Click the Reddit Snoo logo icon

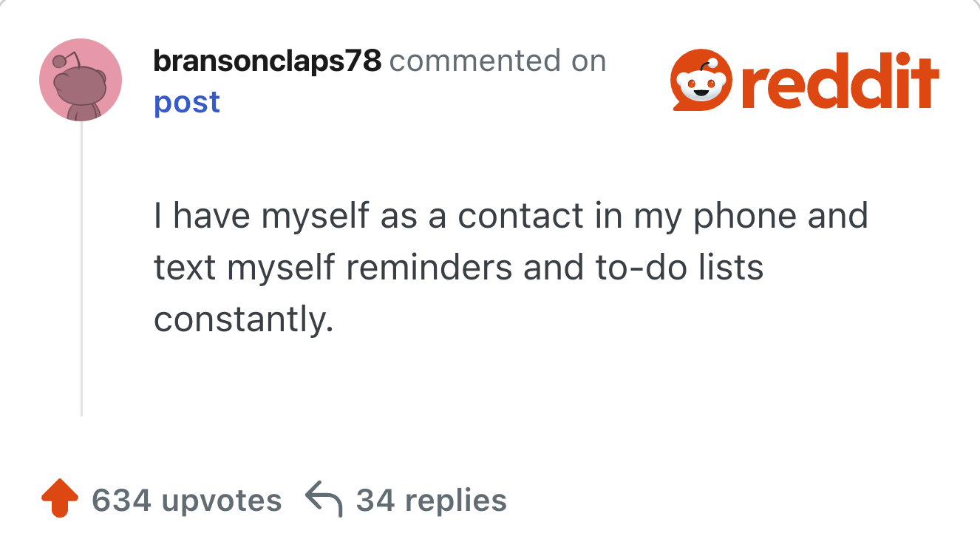pos(699,81)
